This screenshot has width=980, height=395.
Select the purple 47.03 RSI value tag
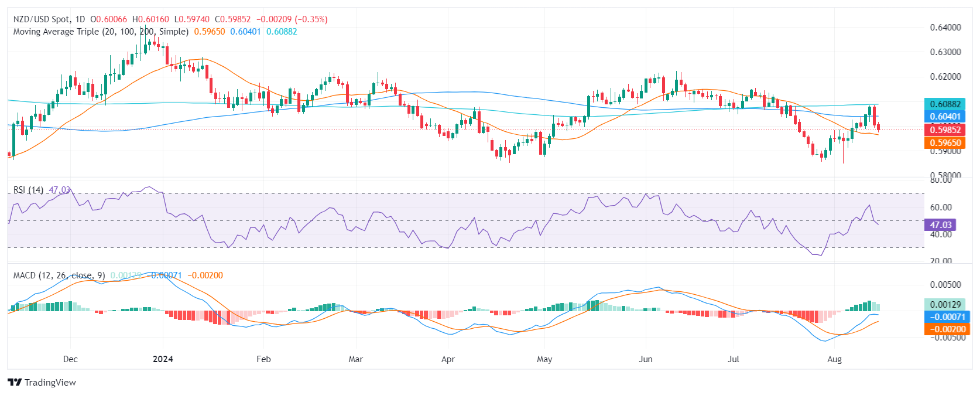tap(941, 225)
